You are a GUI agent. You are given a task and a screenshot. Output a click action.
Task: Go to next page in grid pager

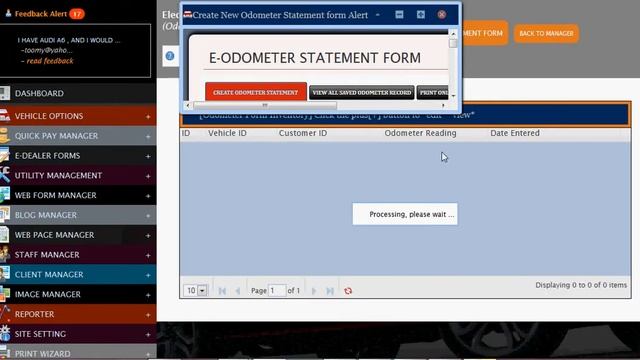314,291
